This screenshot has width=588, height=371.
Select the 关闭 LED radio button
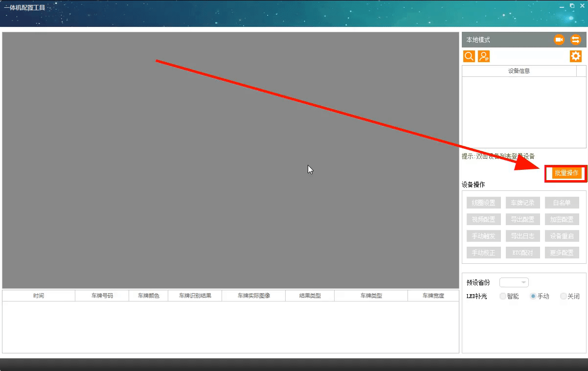click(564, 296)
